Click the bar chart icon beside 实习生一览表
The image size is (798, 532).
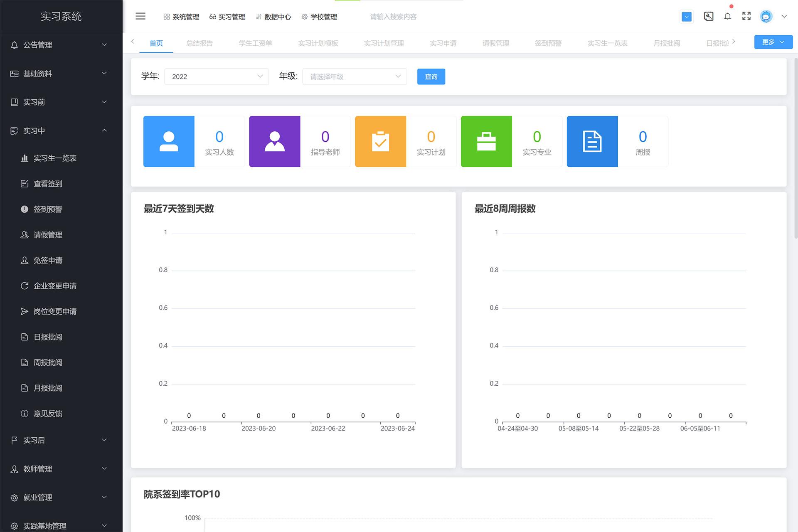25,158
